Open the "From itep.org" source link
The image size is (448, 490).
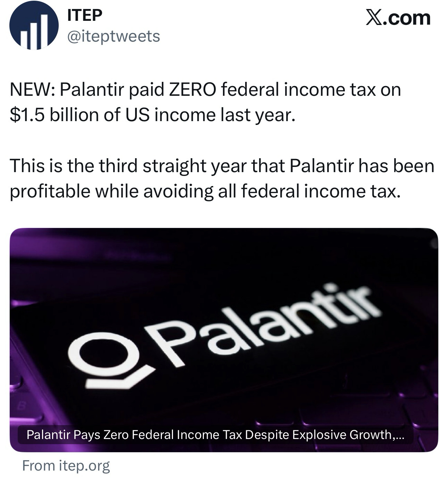tap(66, 466)
